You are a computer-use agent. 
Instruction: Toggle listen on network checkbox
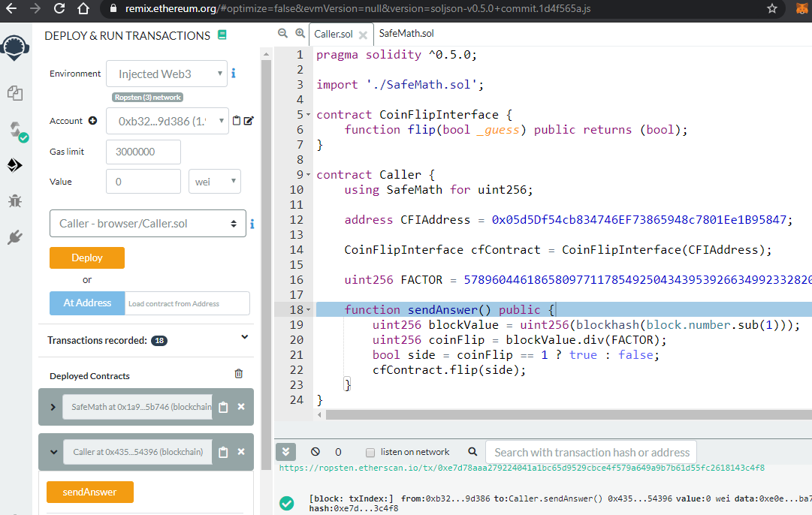(x=370, y=453)
